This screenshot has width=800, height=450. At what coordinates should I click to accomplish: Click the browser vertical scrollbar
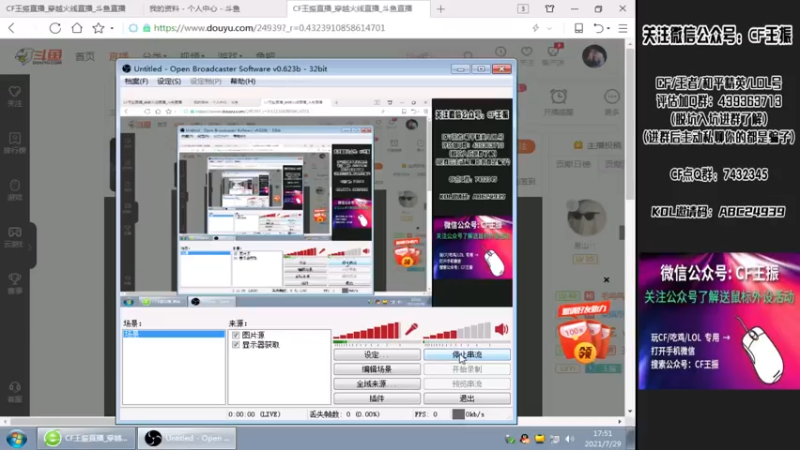(630, 122)
